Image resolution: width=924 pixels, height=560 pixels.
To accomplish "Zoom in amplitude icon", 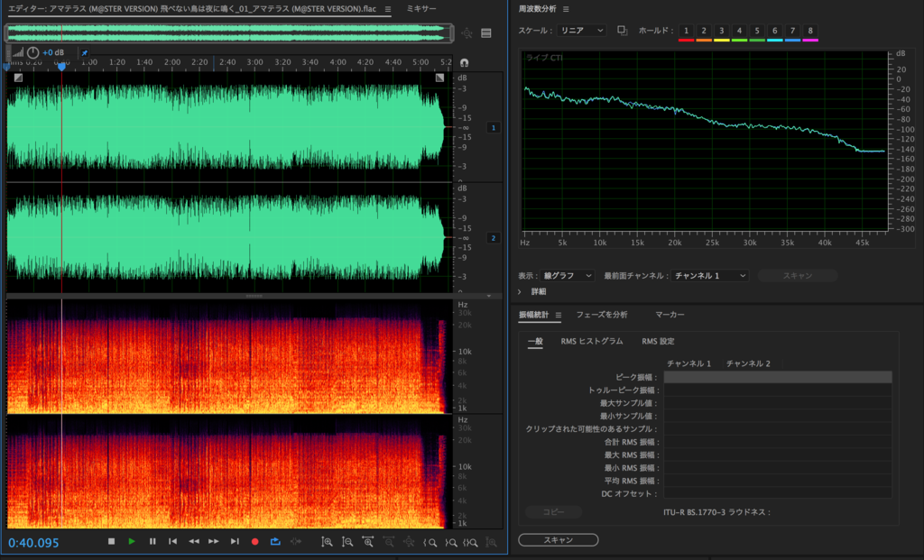I will click(327, 542).
